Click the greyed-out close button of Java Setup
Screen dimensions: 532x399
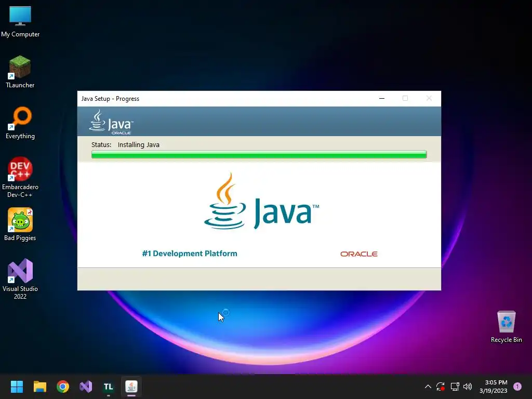click(429, 98)
